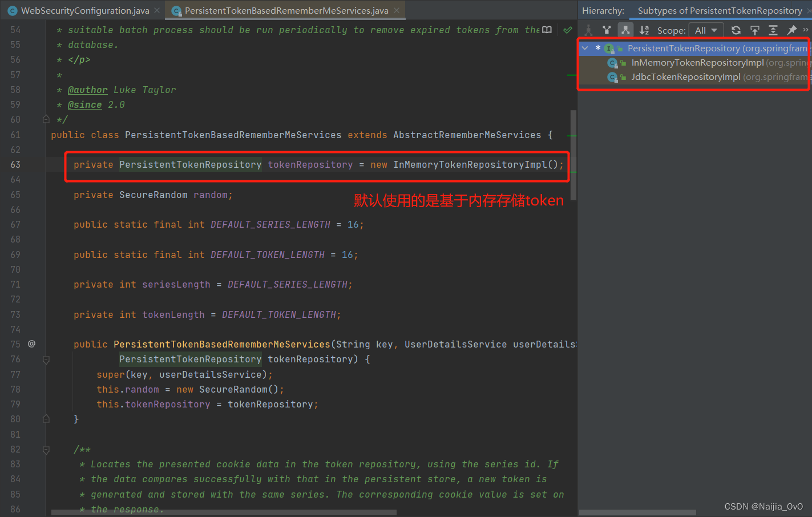Image resolution: width=812 pixels, height=517 pixels.
Task: Click editor horizontal scrollbar
Action: [224, 512]
